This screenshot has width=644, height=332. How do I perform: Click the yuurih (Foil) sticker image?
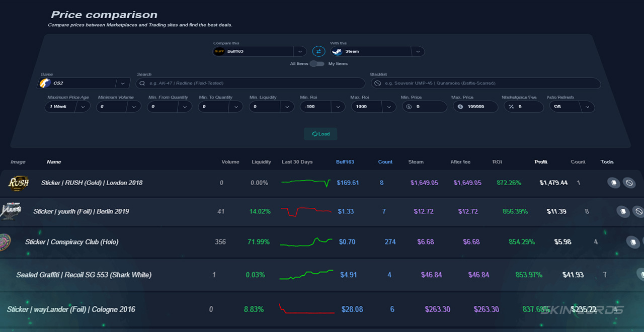[x=11, y=211]
